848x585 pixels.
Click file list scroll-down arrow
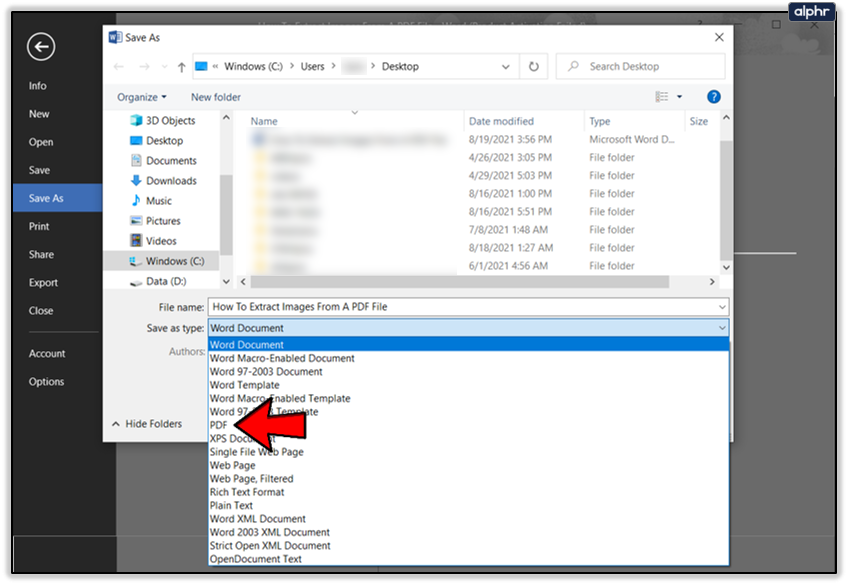726,267
